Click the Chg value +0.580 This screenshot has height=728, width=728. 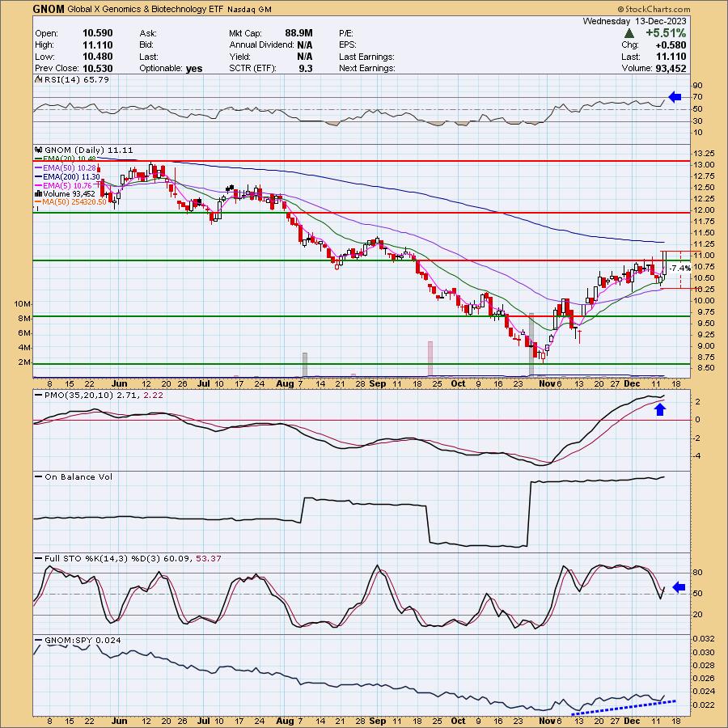click(x=671, y=45)
